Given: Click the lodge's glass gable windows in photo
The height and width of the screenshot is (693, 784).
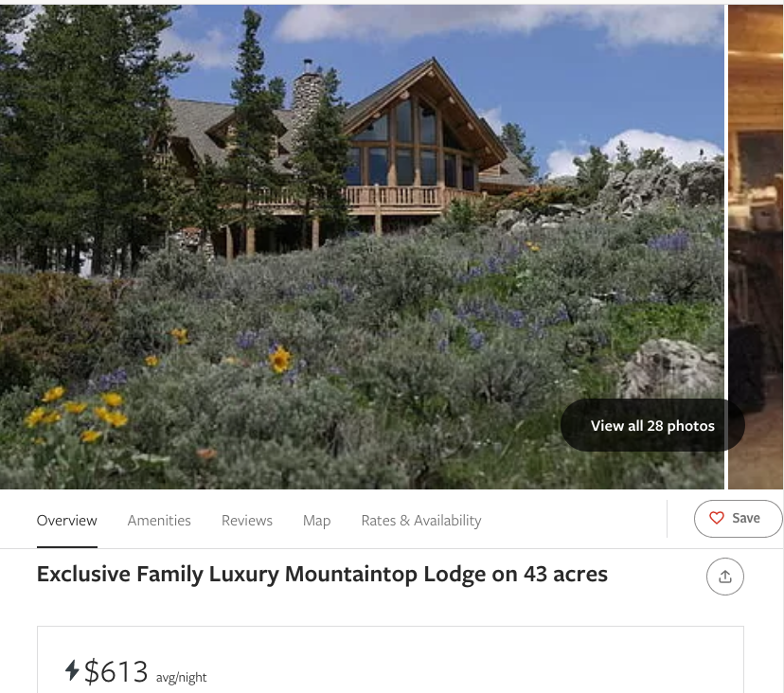Looking at the screenshot, I should pyautogui.click(x=410, y=145).
